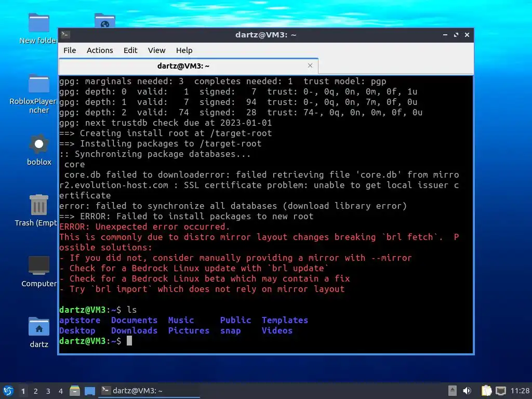Open the file manager from taskbar
The height and width of the screenshot is (399, 532).
pos(75,391)
